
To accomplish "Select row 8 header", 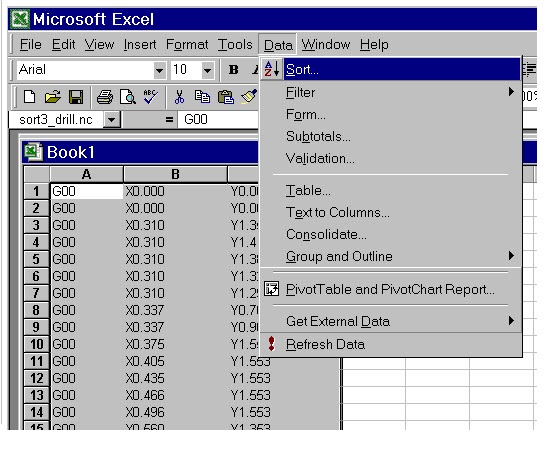I will click(36, 310).
